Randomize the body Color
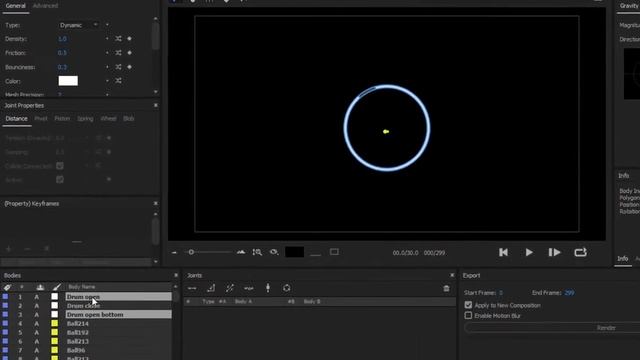Image resolution: width=640 pixels, height=360 pixels. coord(118,81)
